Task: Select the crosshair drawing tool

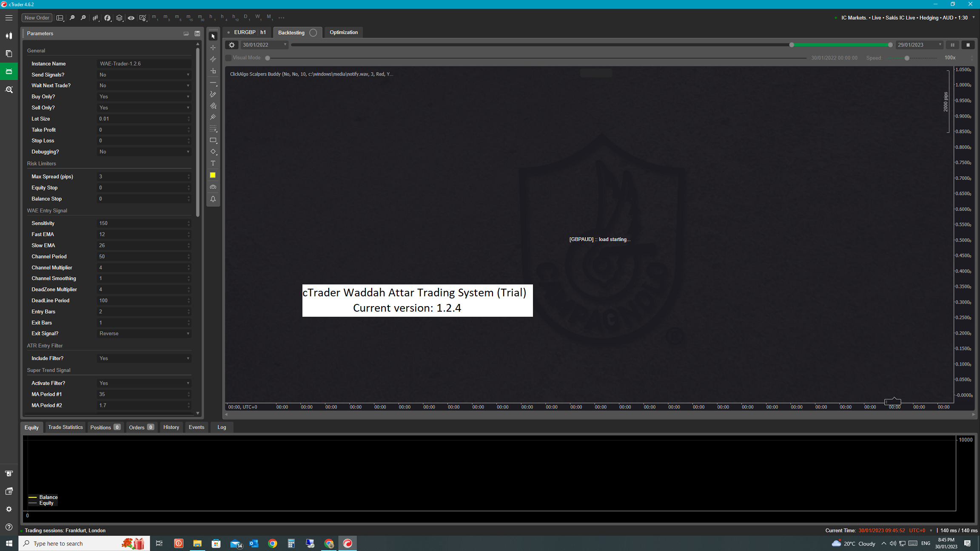Action: (x=213, y=48)
